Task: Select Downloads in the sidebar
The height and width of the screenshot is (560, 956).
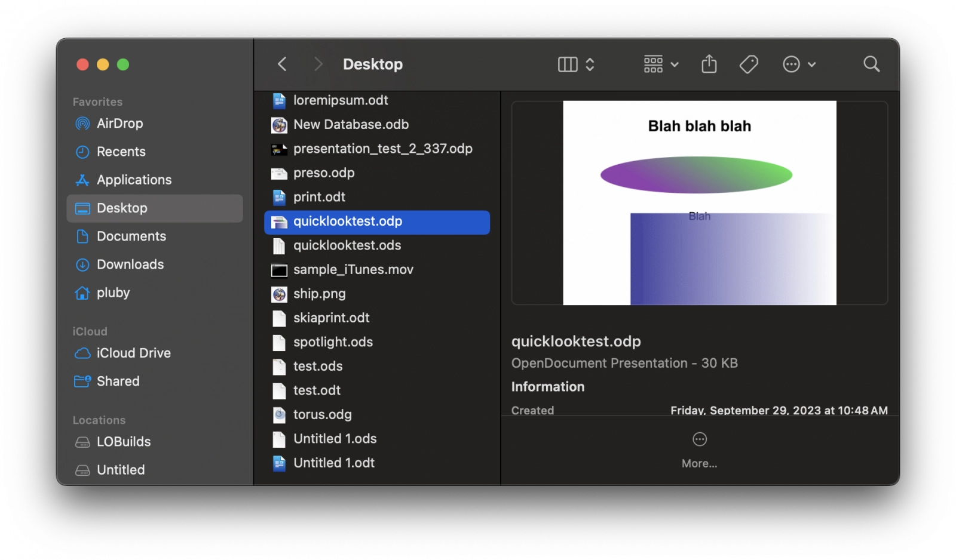Action: coord(130,264)
